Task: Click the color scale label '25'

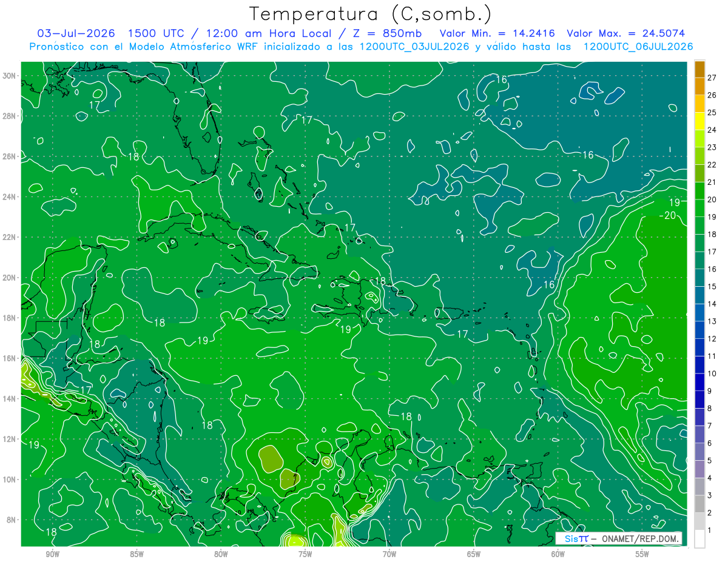Action: tap(712, 112)
